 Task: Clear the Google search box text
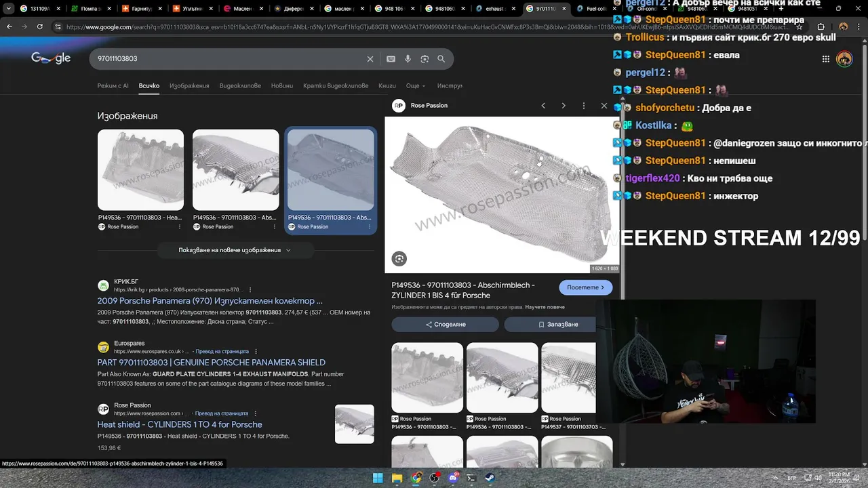(370, 59)
